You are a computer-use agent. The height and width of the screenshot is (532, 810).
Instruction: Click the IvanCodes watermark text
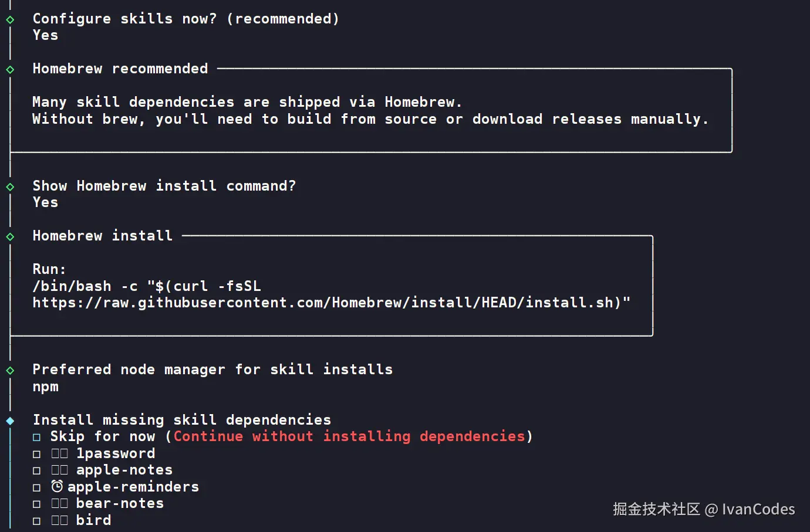coord(758,509)
